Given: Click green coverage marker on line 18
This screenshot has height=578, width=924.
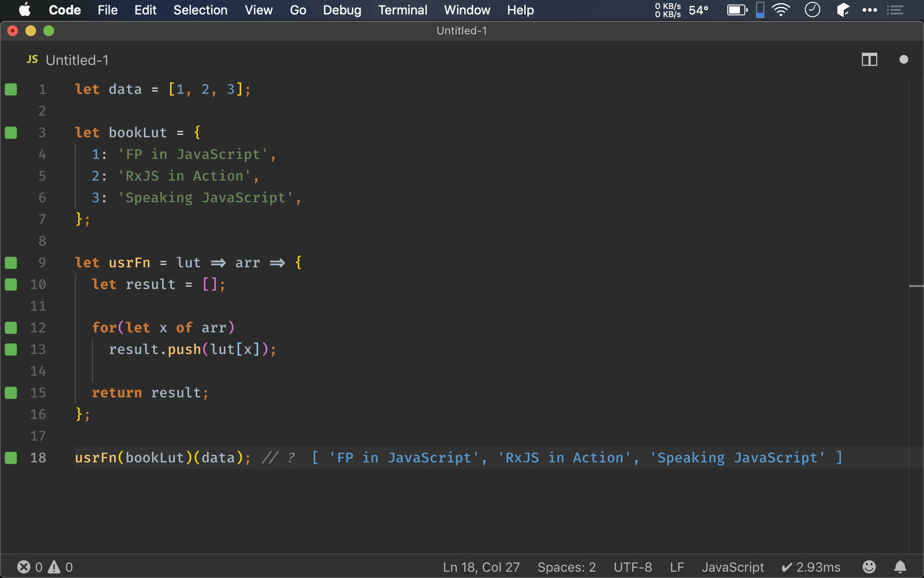Looking at the screenshot, I should 11,458.
